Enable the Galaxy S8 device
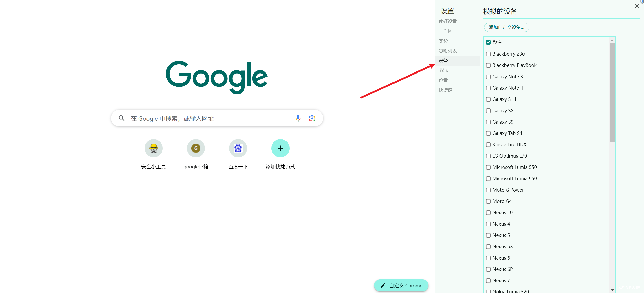This screenshot has height=293, width=644. coord(489,111)
